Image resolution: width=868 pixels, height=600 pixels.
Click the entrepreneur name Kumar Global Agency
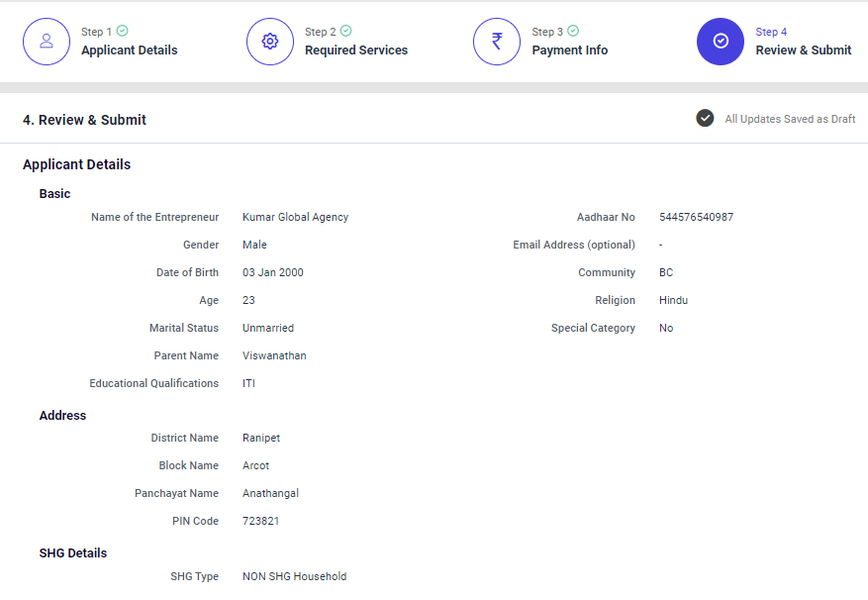pos(295,218)
